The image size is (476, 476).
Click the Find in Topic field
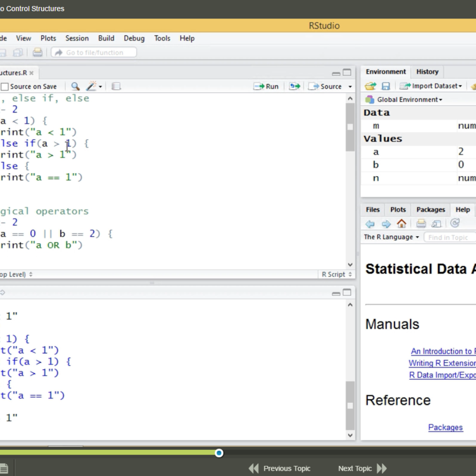[450, 237]
